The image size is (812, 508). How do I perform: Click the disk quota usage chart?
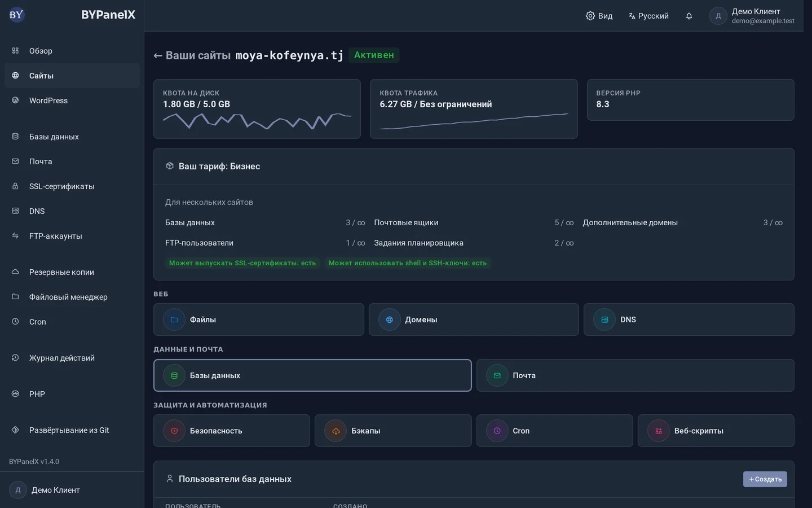pyautogui.click(x=257, y=121)
